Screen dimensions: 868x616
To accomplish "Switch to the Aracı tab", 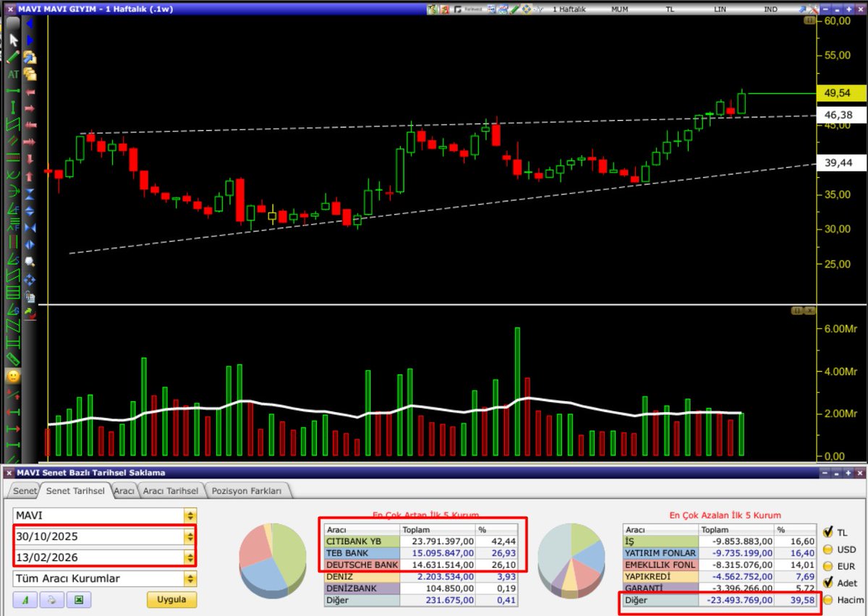I will (125, 491).
